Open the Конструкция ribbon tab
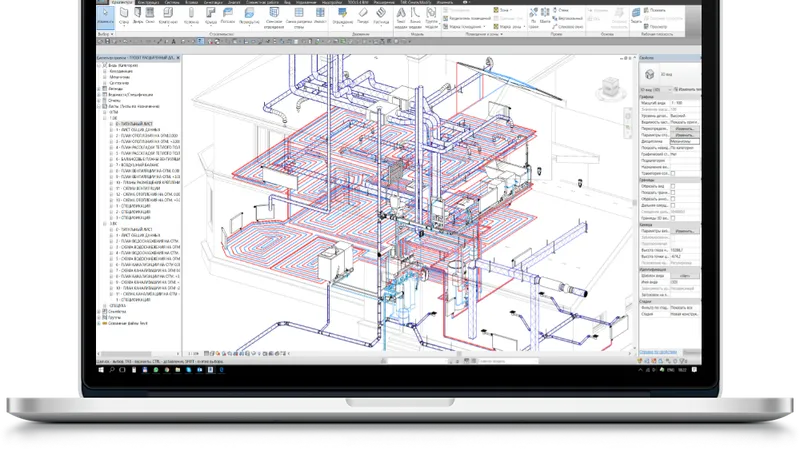This screenshot has width=800, height=450. coord(149,3)
